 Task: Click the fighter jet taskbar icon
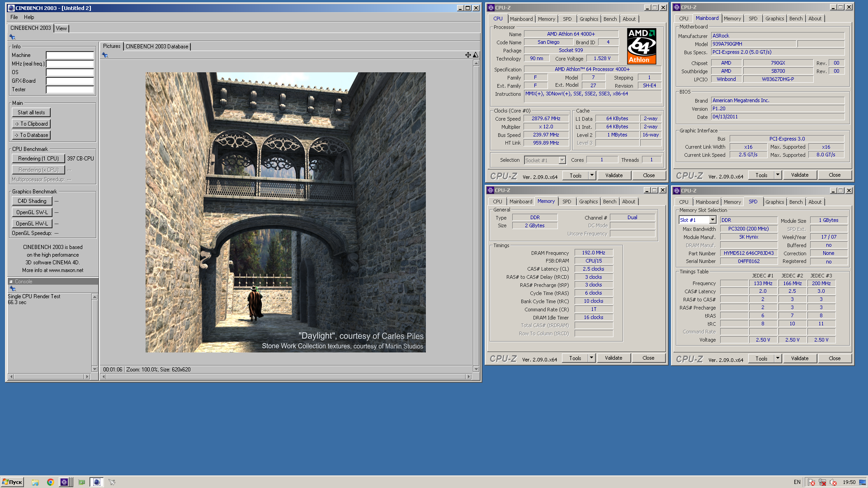[112, 482]
